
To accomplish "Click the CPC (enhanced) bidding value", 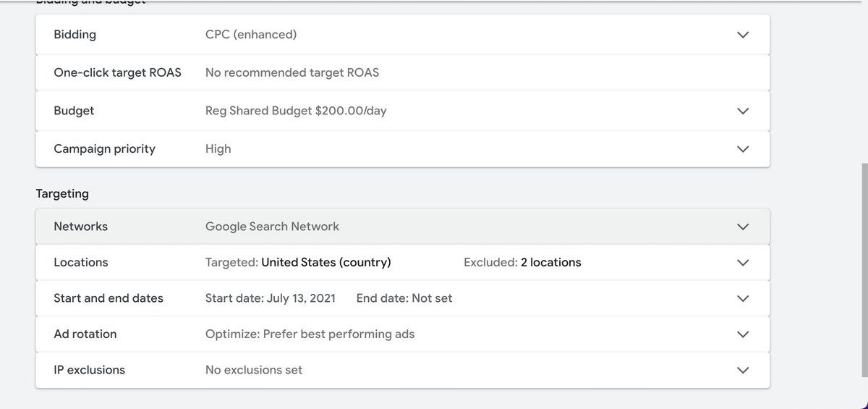I will [x=251, y=35].
